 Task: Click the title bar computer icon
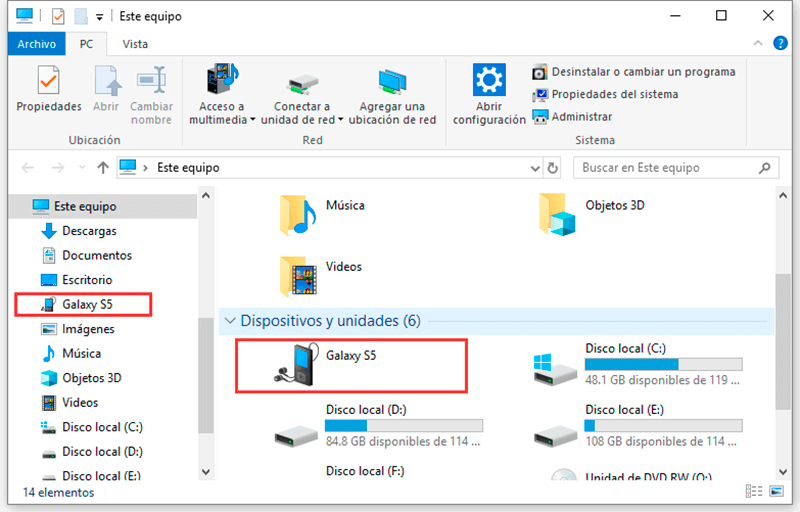point(24,16)
